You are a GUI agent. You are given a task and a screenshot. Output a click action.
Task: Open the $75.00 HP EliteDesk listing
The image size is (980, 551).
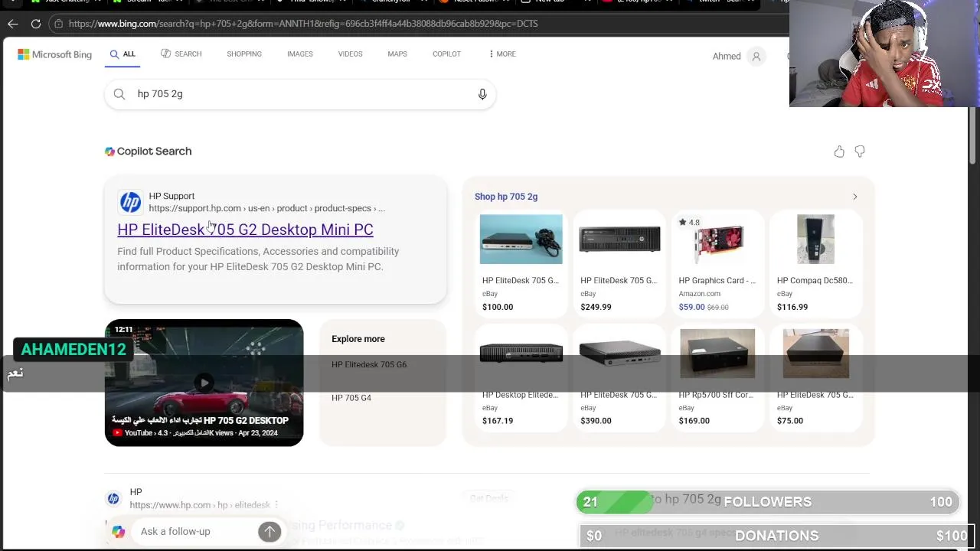(815, 377)
